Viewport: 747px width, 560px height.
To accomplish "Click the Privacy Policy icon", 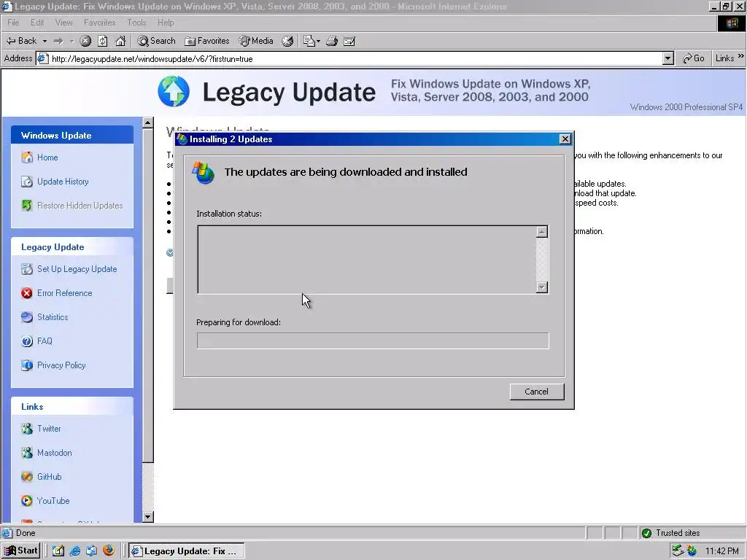I will (27, 365).
